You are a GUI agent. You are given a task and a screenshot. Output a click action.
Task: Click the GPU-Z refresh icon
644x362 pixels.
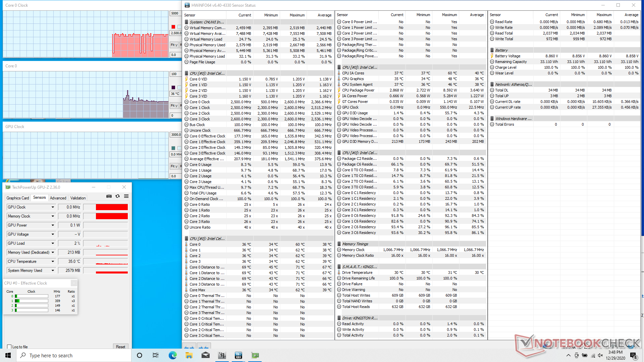[x=118, y=196]
